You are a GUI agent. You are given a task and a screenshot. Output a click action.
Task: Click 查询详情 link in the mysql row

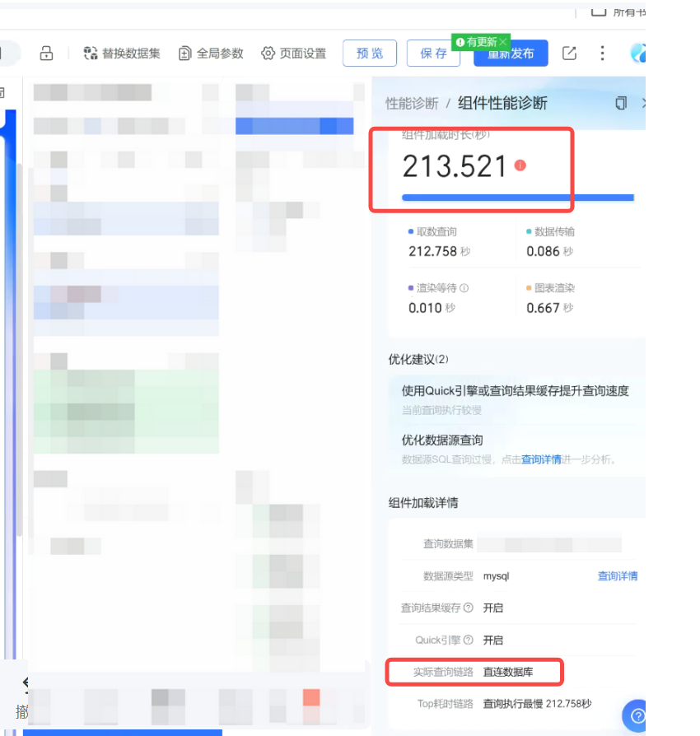point(617,576)
